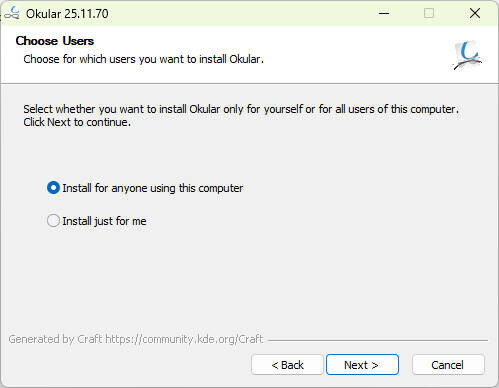499x388 pixels.
Task: Click the 'Click Next to continue.' line
Action: pyautogui.click(x=77, y=122)
